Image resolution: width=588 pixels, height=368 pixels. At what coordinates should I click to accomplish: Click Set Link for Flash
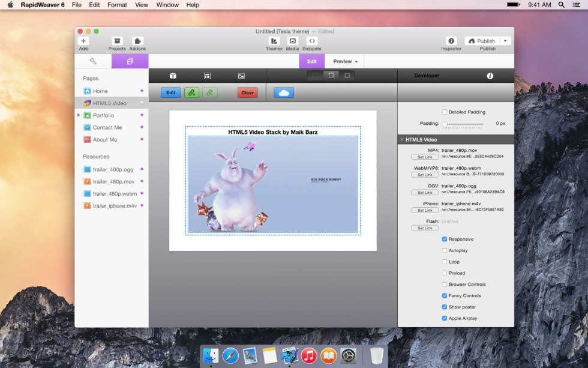pos(425,228)
